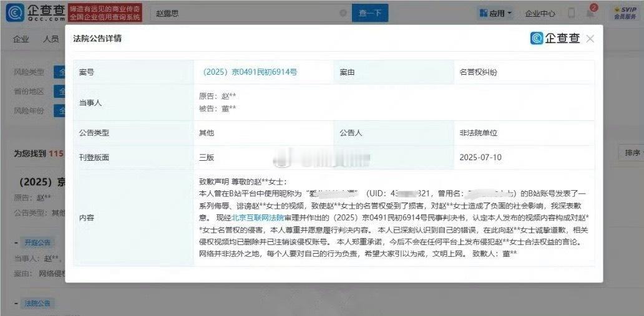The image size is (644, 316).
Task: Select the defendant text 被告：董**
Action: coord(218,108)
